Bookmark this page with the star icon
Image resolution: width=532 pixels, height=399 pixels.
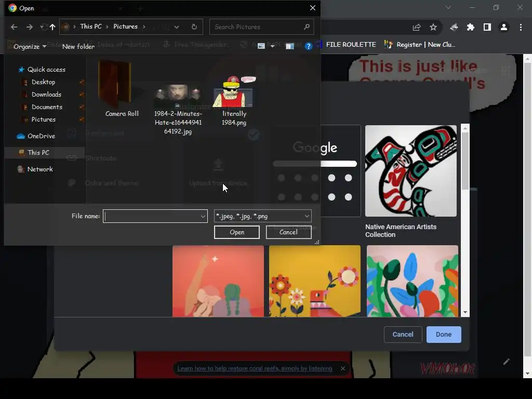[433, 28]
